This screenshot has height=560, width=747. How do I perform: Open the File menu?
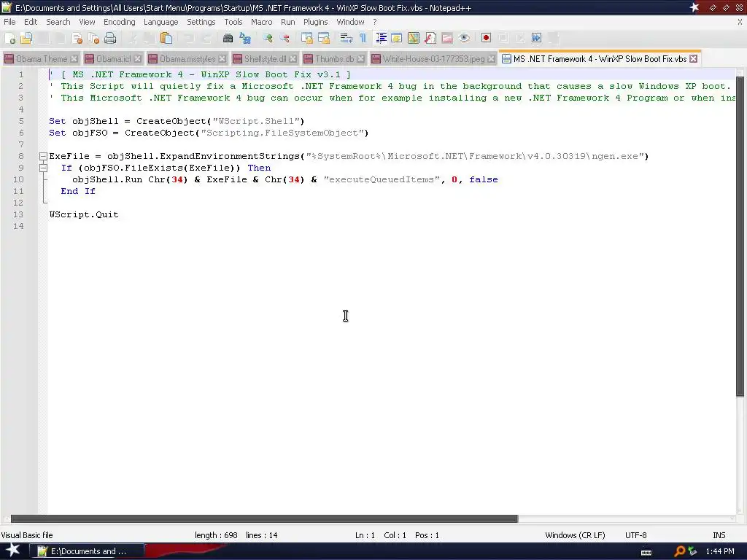(x=9, y=22)
